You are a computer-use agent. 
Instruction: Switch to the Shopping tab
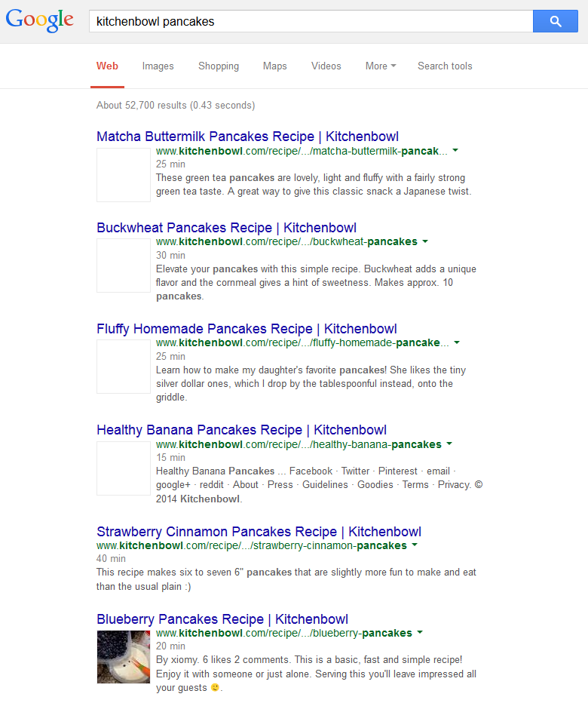tap(219, 66)
